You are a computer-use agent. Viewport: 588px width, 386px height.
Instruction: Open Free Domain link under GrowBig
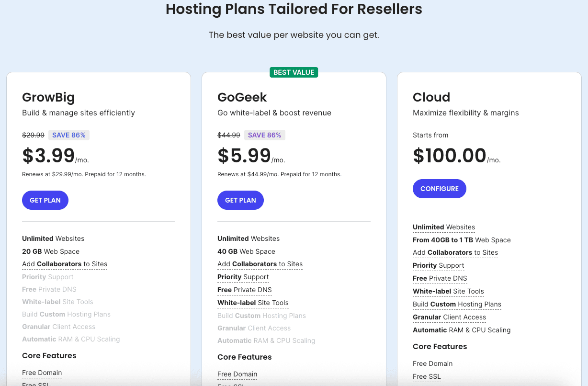pos(42,373)
